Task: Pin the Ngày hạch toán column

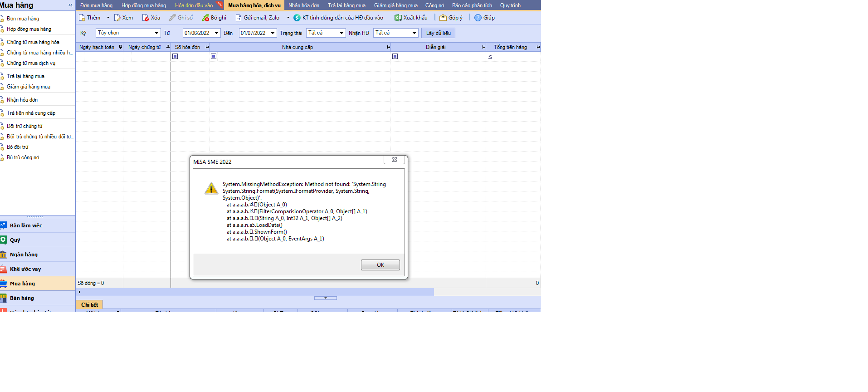Action: 120,47
